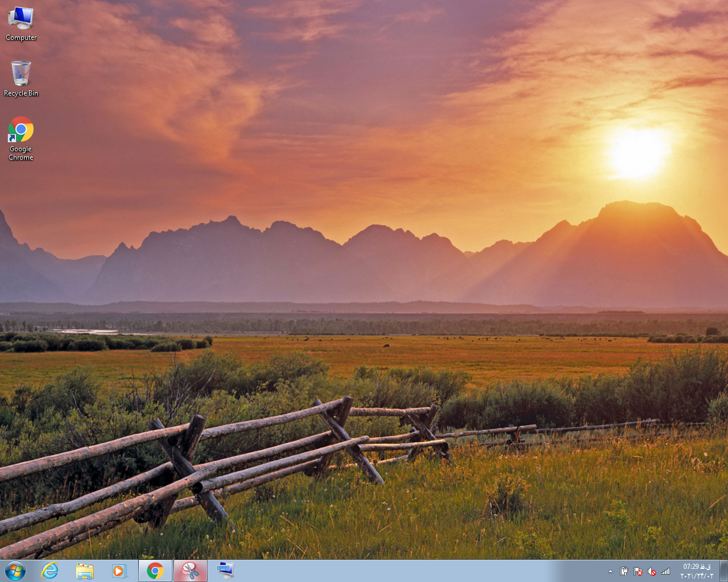Viewport: 728px width, 582px height.
Task: Switch to Google Chrome taskbar button
Action: [155, 571]
